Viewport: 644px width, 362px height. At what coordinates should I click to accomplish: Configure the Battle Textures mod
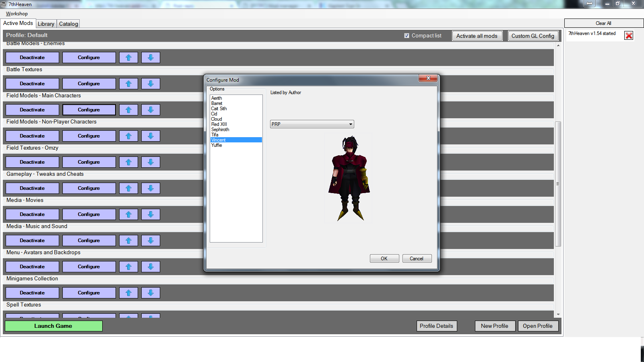(x=89, y=84)
